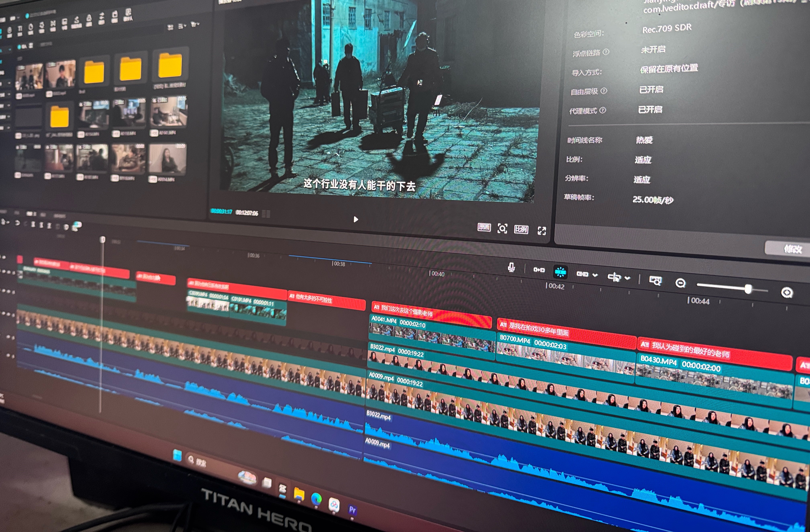Play the preview with the play button

click(x=356, y=220)
